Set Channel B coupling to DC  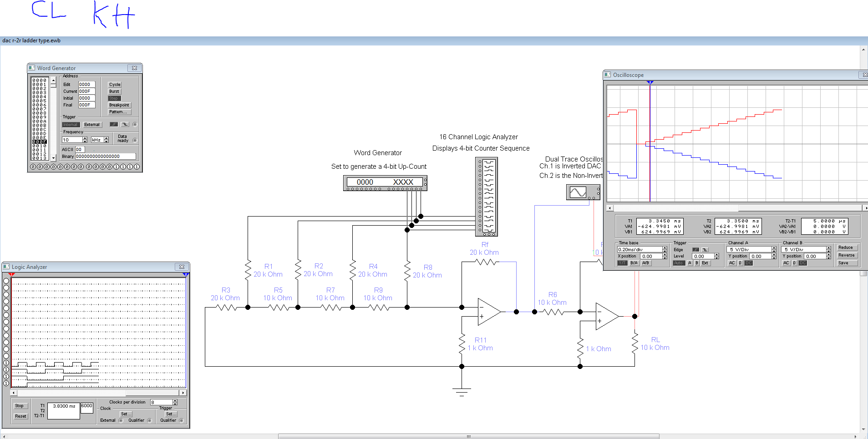(x=803, y=263)
